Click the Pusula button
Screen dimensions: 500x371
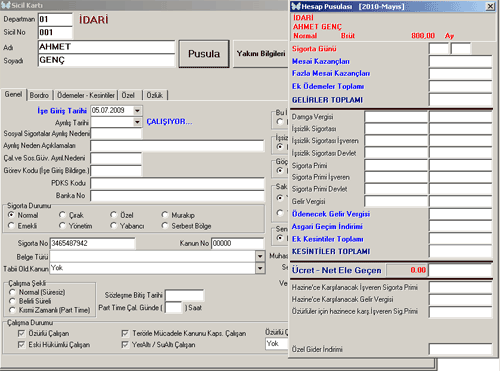click(x=204, y=54)
